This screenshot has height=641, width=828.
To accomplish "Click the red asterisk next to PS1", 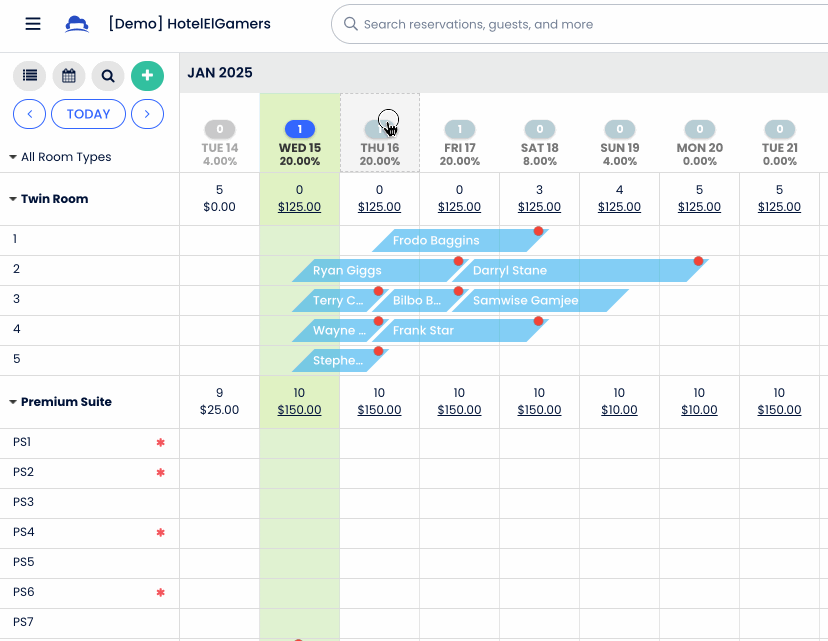I will point(161,442).
